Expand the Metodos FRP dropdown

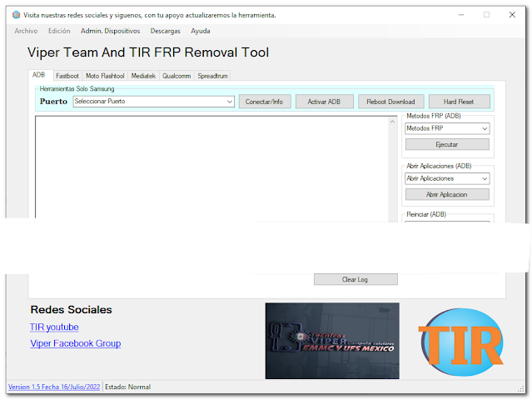447,128
